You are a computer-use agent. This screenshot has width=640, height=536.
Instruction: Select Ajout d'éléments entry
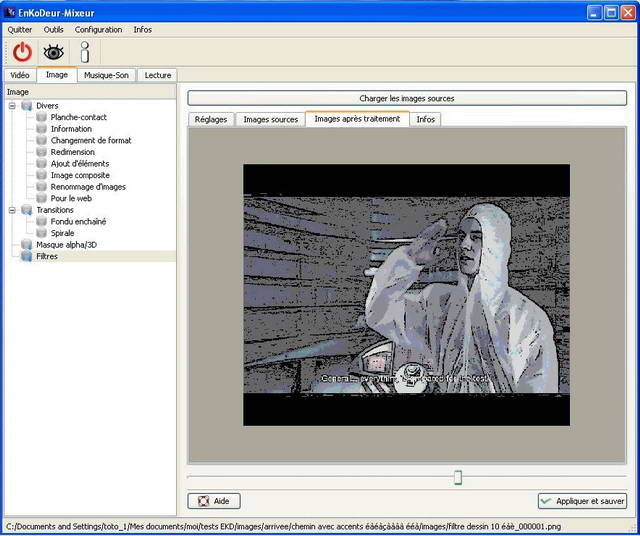pos(80,164)
